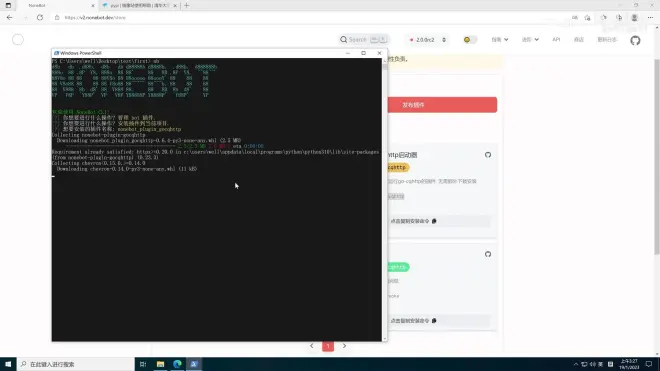Open the GitHub icon in site navbar
660x371 pixels.
[635, 40]
